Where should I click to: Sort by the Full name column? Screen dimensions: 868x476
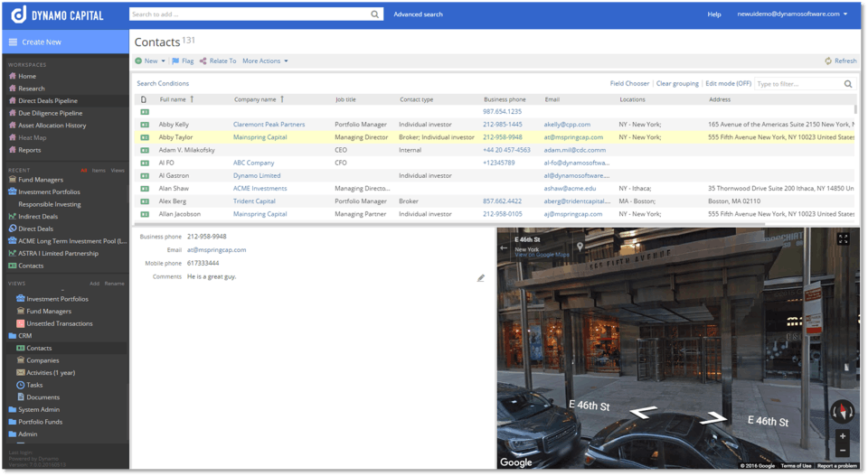[x=173, y=99]
